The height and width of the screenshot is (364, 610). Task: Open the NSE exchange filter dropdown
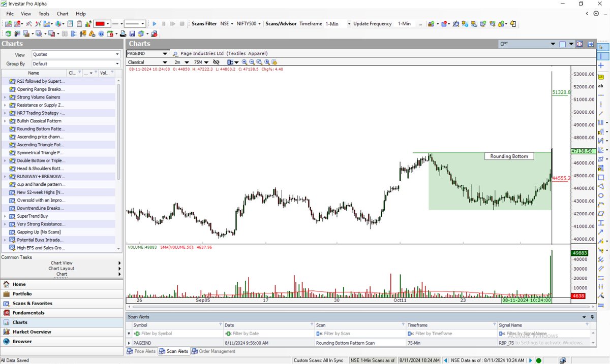click(226, 24)
